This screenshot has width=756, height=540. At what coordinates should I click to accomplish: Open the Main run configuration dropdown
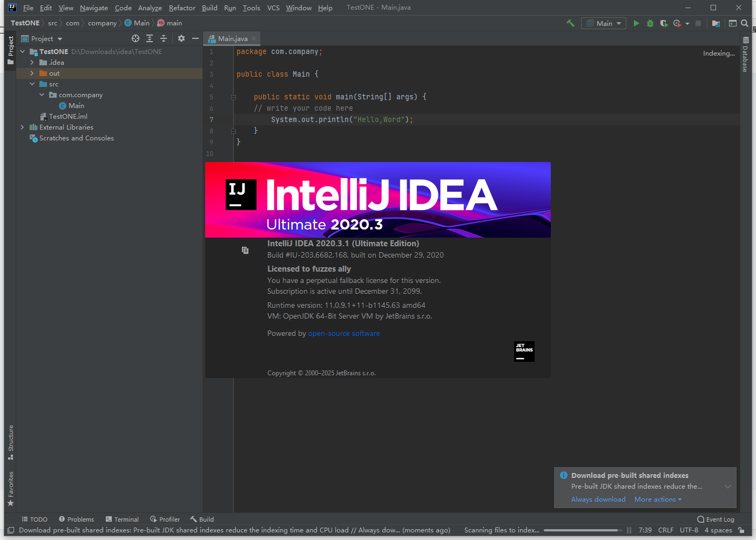[x=604, y=23]
